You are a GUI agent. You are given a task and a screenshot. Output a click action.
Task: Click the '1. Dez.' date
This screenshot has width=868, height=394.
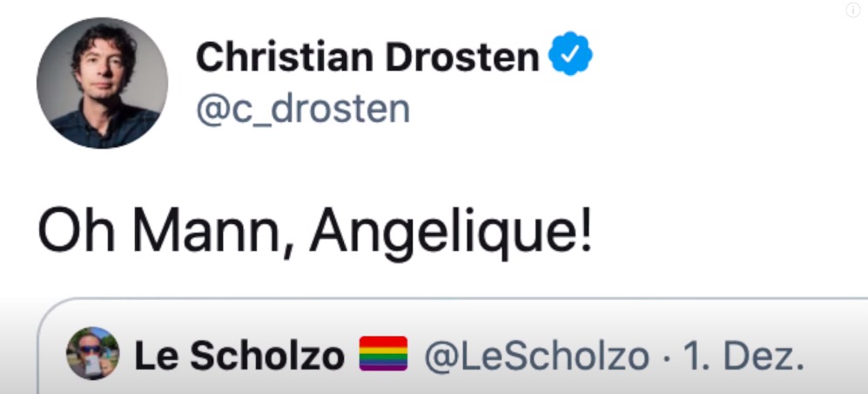pos(744,355)
